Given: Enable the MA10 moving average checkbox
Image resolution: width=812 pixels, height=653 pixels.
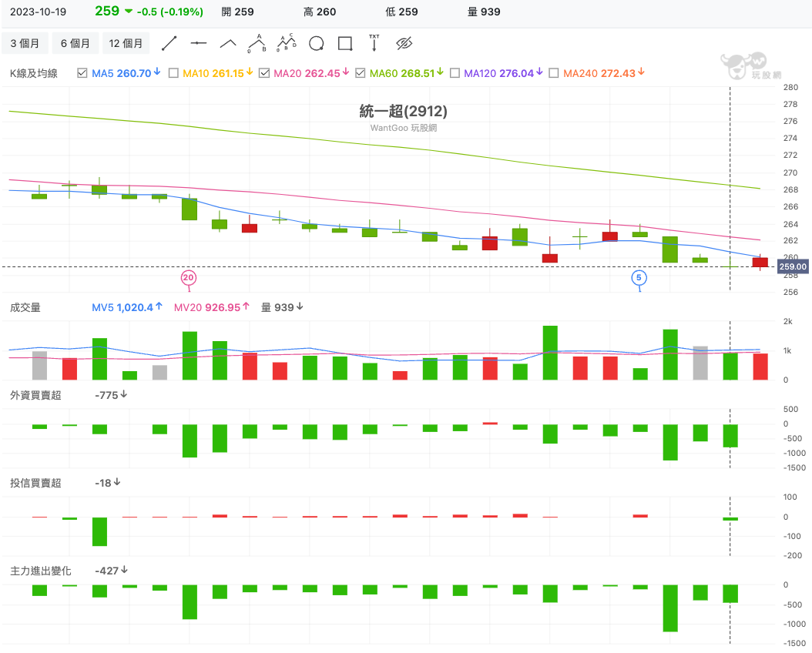Looking at the screenshot, I should (173, 73).
